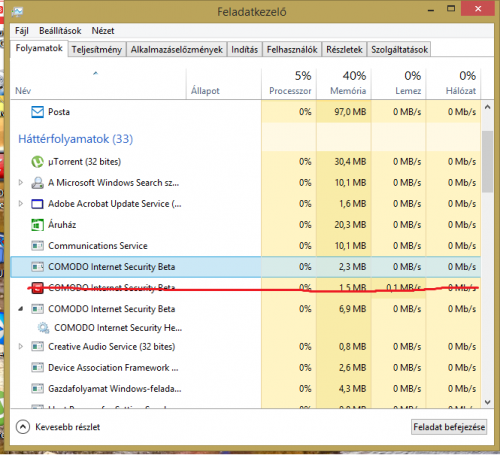Click the Háttérfolyamatok (33) group header
The width and height of the screenshot is (500, 455).
(76, 139)
